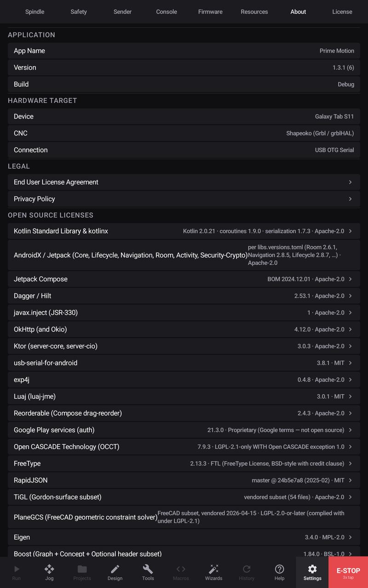Expand FreeType license chevron
The height and width of the screenshot is (588, 368).
tap(351, 464)
